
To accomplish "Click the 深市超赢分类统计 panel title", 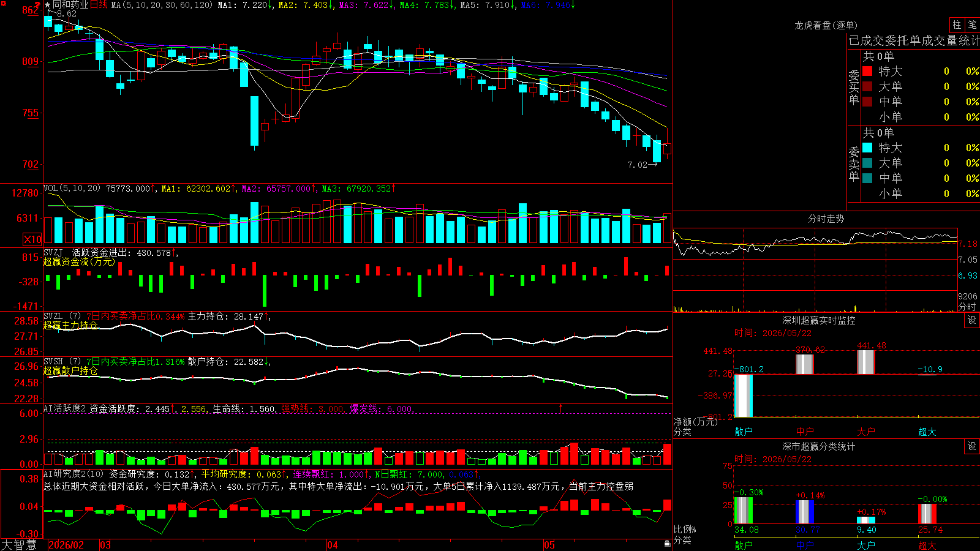I will click(x=819, y=446).
